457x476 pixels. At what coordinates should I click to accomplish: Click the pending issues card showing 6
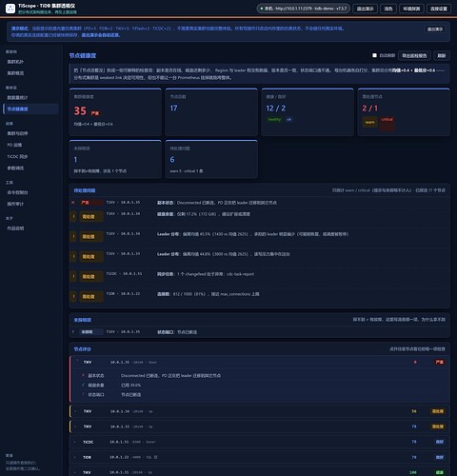(x=211, y=159)
